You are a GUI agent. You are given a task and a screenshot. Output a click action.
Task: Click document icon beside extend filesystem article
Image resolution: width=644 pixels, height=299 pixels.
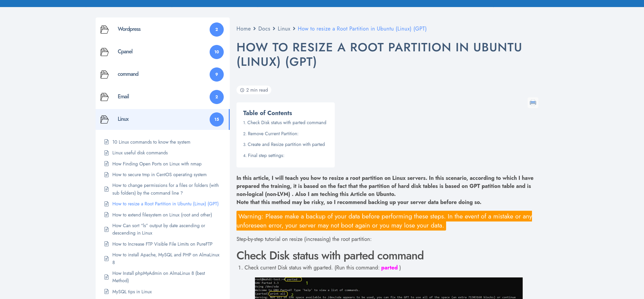pyautogui.click(x=106, y=215)
